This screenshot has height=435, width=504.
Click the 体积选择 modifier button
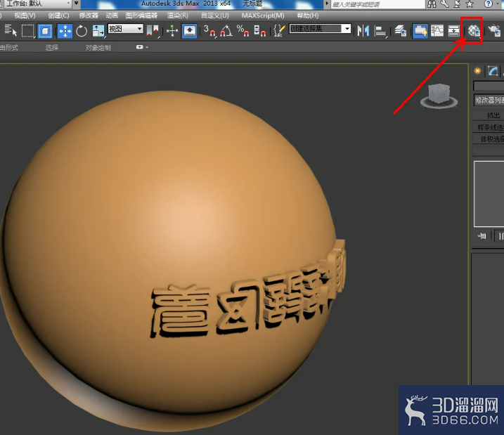pyautogui.click(x=489, y=138)
